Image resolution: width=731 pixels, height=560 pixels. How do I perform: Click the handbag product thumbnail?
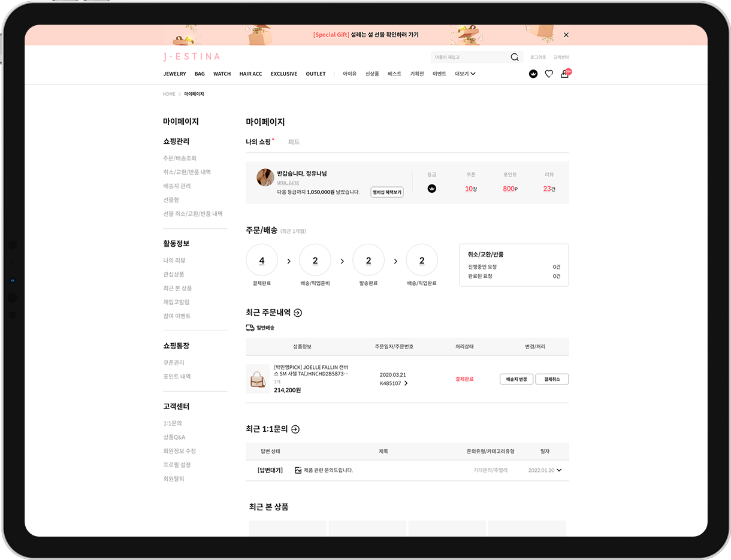[x=258, y=379]
